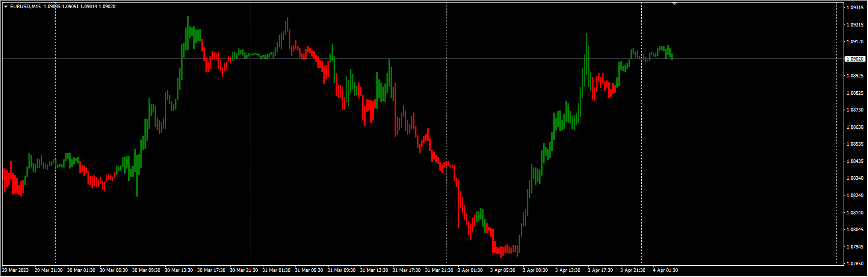Click the 1.08340 price axis label
This screenshot has height=277, width=868.
tap(854, 178)
